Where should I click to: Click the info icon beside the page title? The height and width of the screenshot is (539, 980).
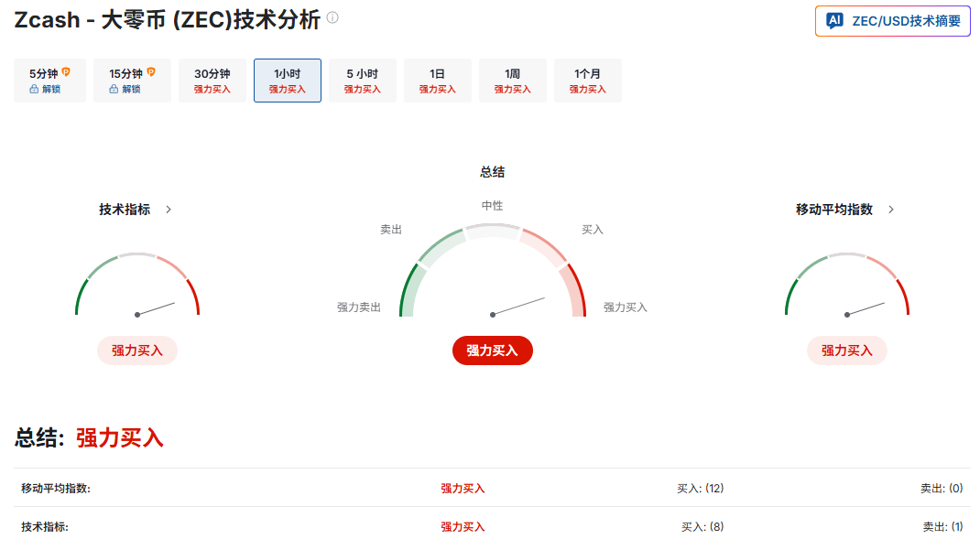[x=332, y=17]
